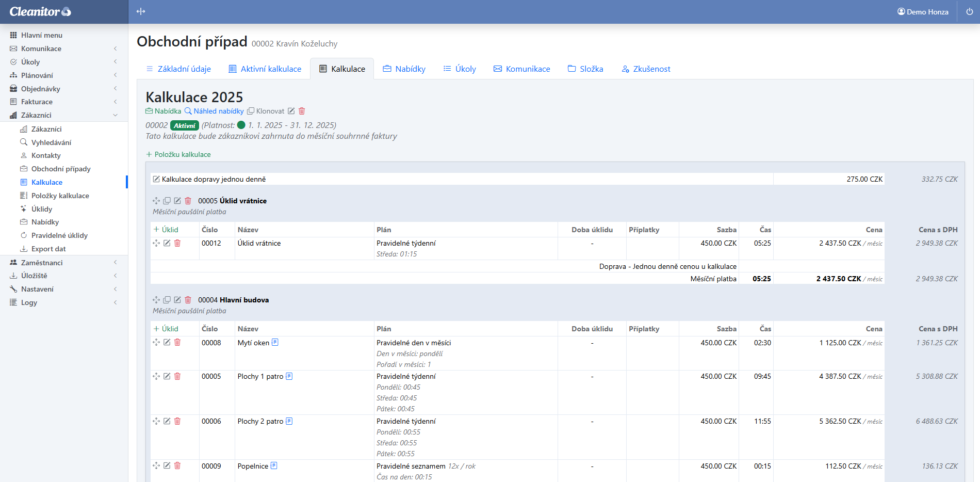Delete Kalkulace 2025 with red trash icon
Viewport: 980px width, 482px height.
pyautogui.click(x=302, y=111)
